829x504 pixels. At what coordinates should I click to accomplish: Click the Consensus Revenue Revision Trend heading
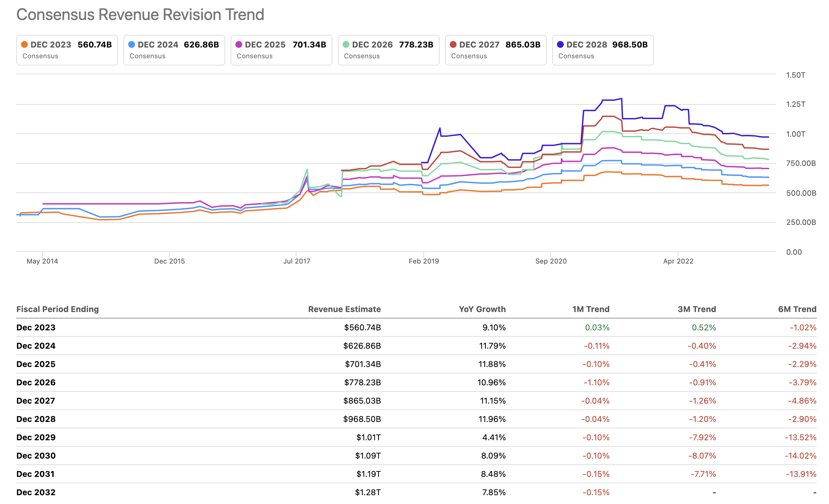tap(140, 15)
